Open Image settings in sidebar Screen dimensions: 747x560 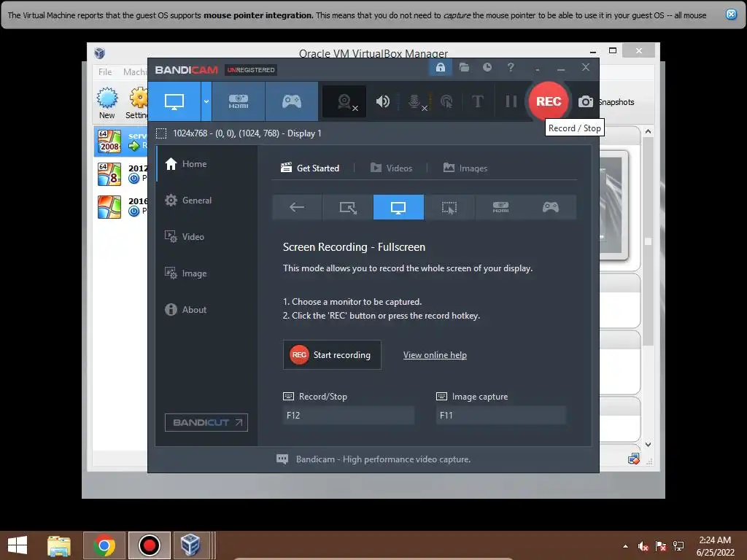(x=206, y=273)
